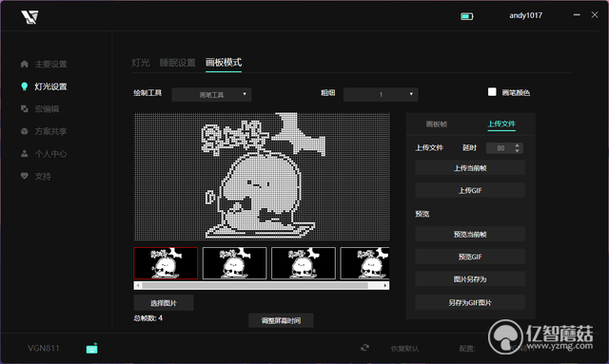
Task: Click the person icon beside 个人中心
Action: coord(25,154)
